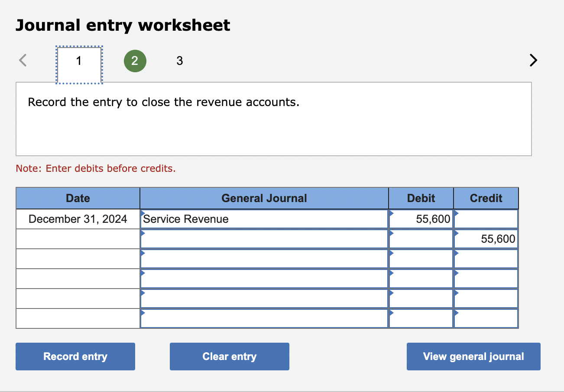Screen dimensions: 564x392
Task: Click the December 31, 2024 date cell
Action: [x=78, y=219]
